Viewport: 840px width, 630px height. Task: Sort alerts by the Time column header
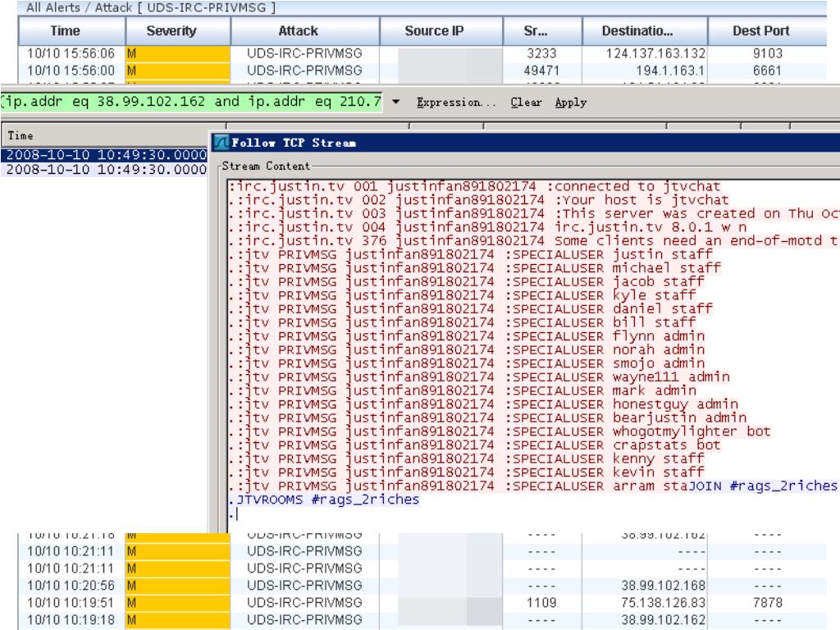(x=72, y=31)
